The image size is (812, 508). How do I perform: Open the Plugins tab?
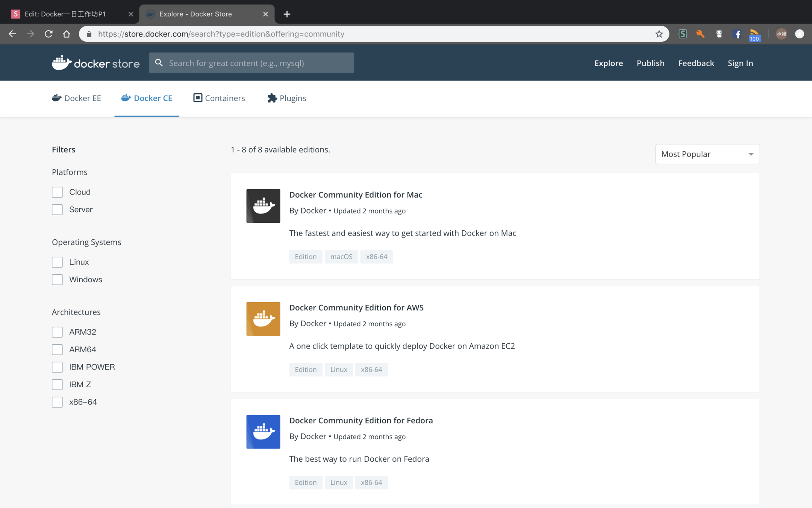click(x=287, y=98)
